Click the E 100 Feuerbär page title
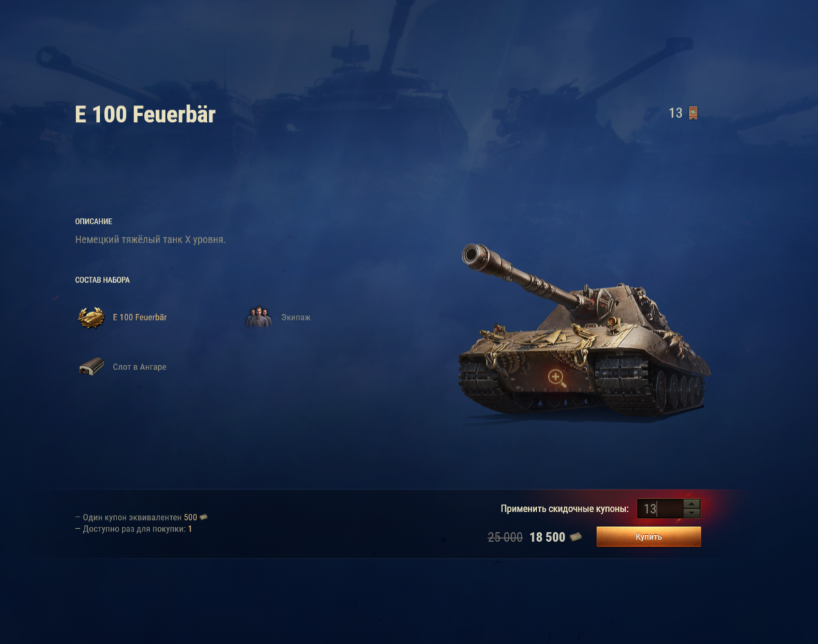The width and height of the screenshot is (818, 644). coord(145,114)
